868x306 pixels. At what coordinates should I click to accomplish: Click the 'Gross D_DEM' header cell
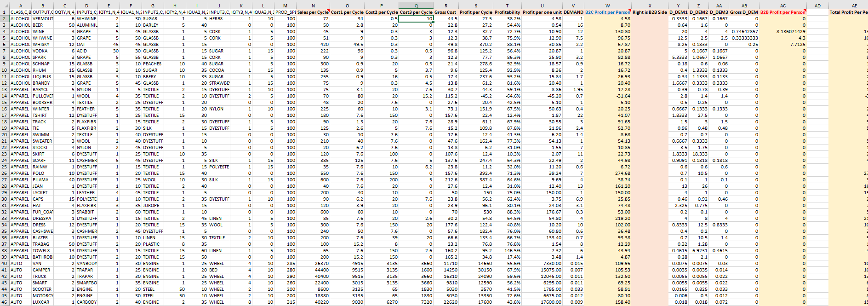tap(744, 12)
